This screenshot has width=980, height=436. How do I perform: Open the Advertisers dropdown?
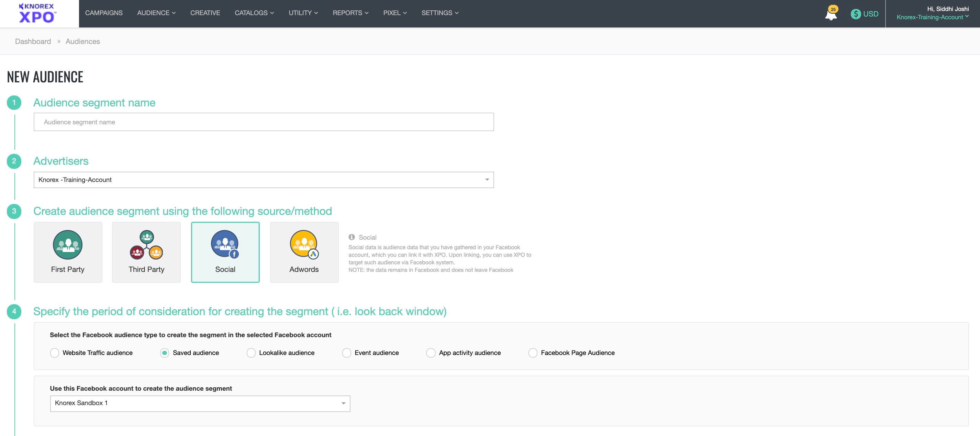pos(264,180)
